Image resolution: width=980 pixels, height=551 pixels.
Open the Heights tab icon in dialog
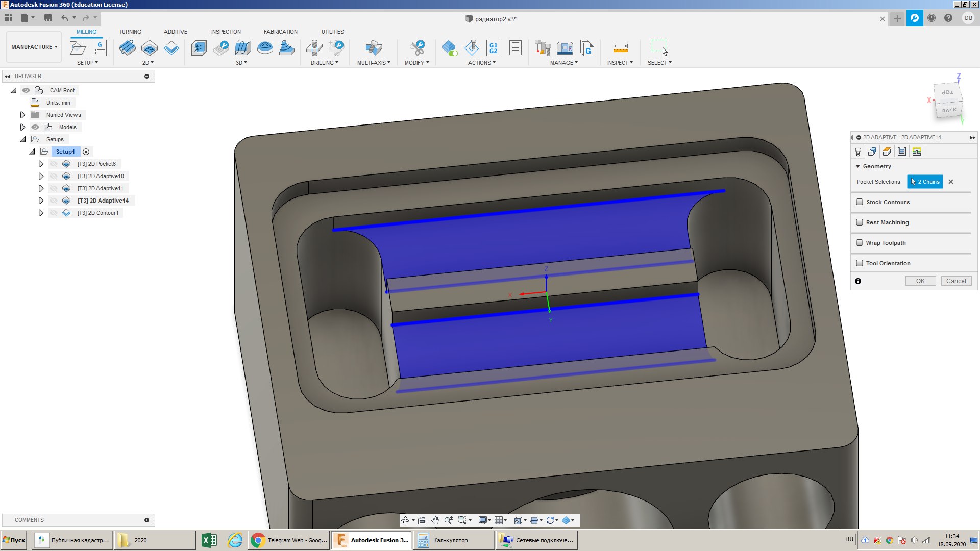pyautogui.click(x=887, y=152)
